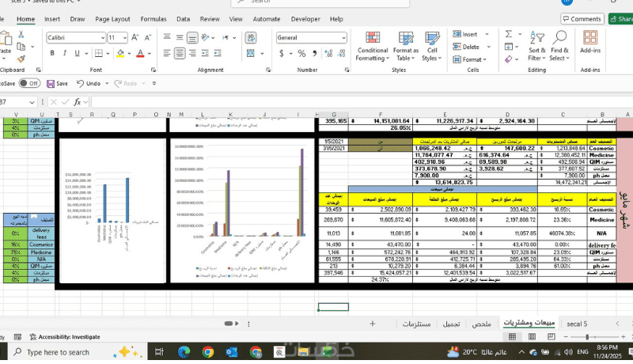Viewport: 633px width, 364px height.
Task: Open Font size dropdown
Action: point(124,37)
